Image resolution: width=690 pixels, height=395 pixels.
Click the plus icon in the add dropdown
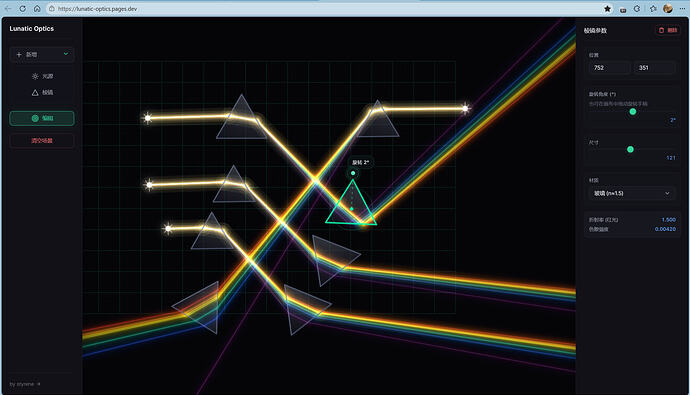(19, 55)
